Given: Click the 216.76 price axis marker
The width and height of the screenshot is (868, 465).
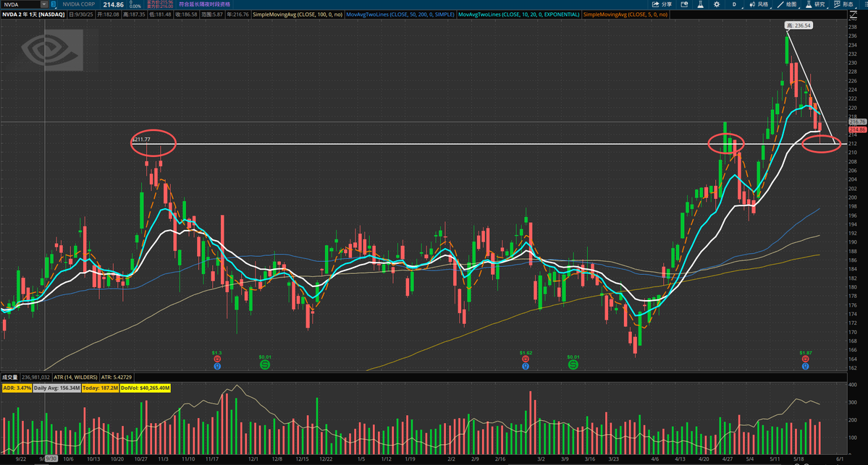Looking at the screenshot, I should click(857, 121).
